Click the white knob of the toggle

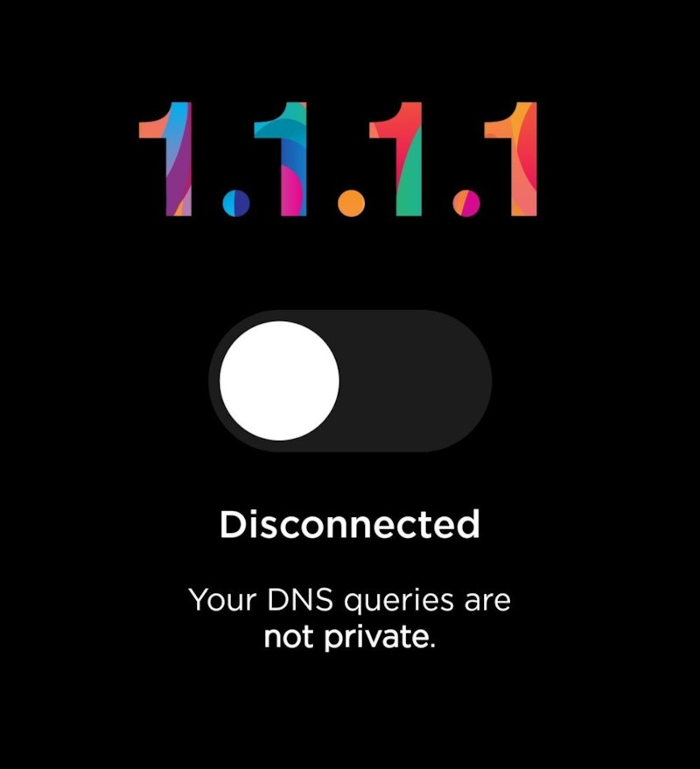pyautogui.click(x=279, y=381)
